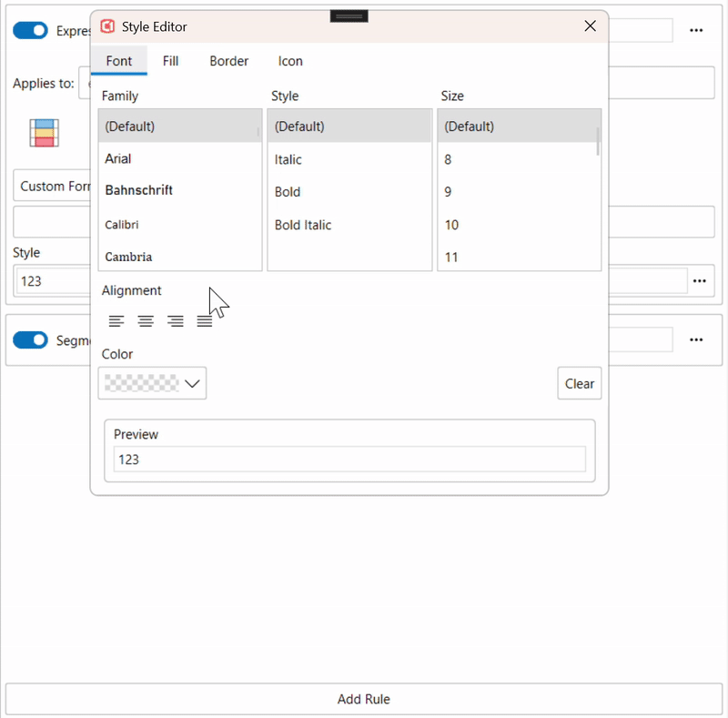
Task: Click the align center icon
Action: (x=146, y=321)
